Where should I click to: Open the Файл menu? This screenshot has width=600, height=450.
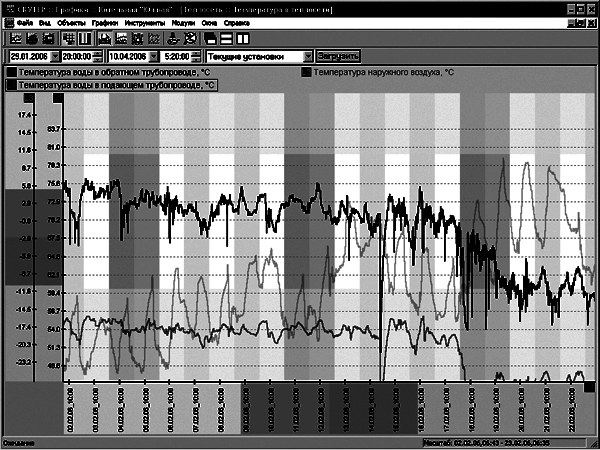coord(25,23)
